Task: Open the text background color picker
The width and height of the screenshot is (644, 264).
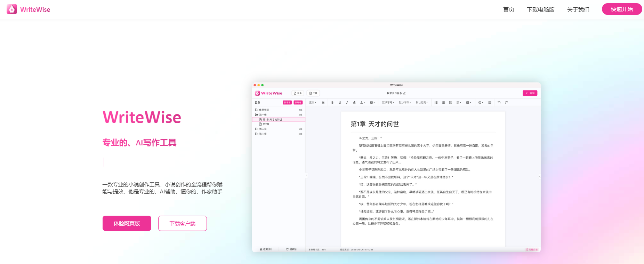Action: (x=372, y=103)
